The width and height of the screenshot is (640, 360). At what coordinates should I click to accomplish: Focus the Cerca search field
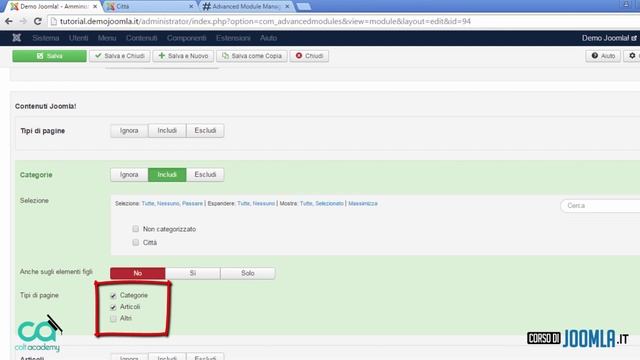[600, 206]
